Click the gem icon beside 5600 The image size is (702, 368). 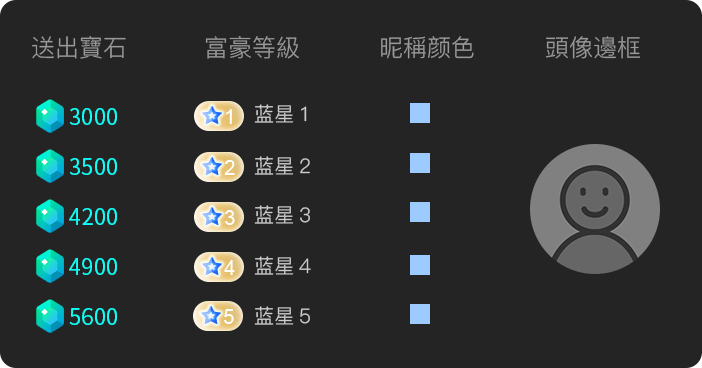coord(50,316)
